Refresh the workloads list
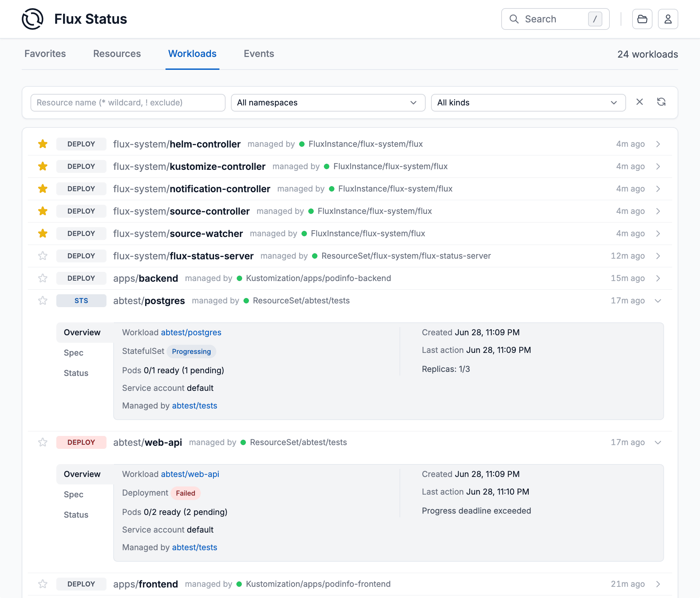 click(x=661, y=102)
